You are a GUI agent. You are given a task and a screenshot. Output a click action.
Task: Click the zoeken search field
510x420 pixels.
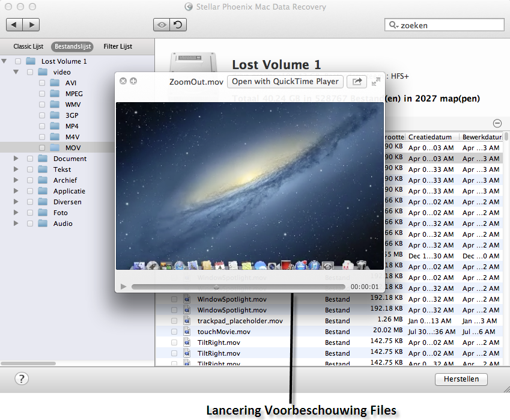click(445, 25)
